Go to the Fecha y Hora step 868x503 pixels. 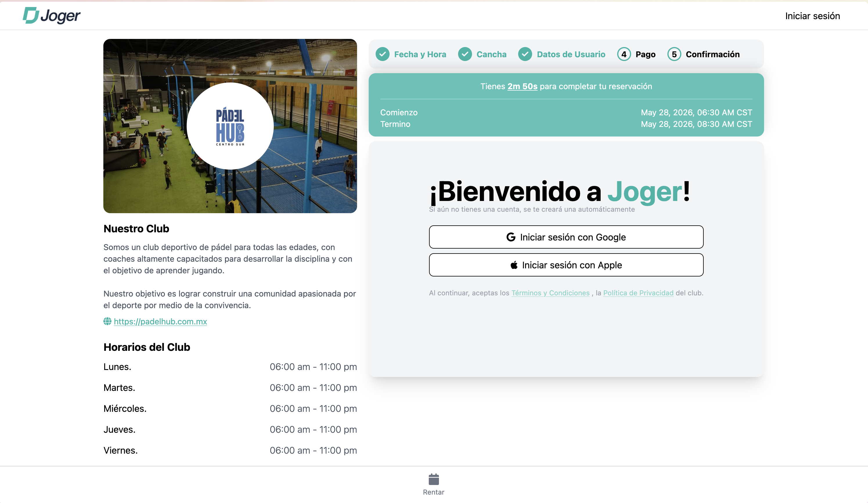(420, 54)
